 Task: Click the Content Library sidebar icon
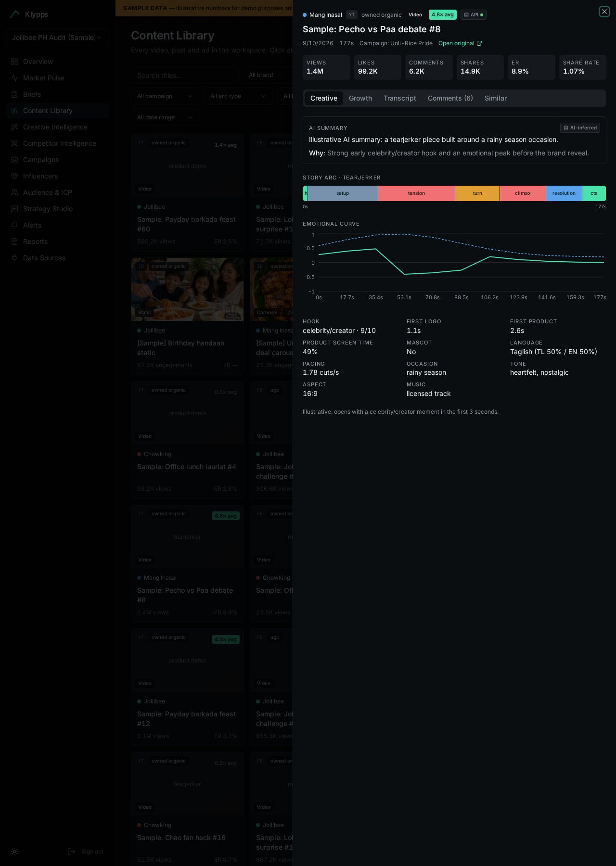coord(14,111)
